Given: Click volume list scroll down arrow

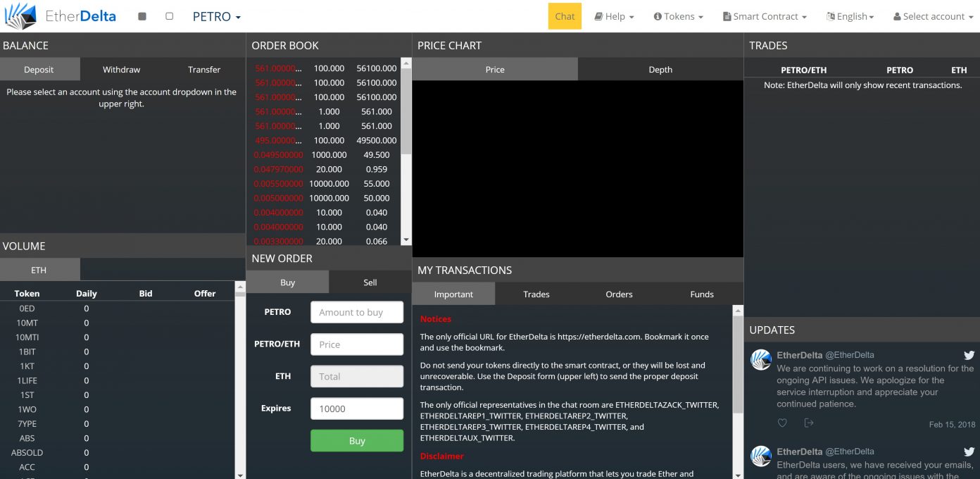Looking at the screenshot, I should click(240, 475).
